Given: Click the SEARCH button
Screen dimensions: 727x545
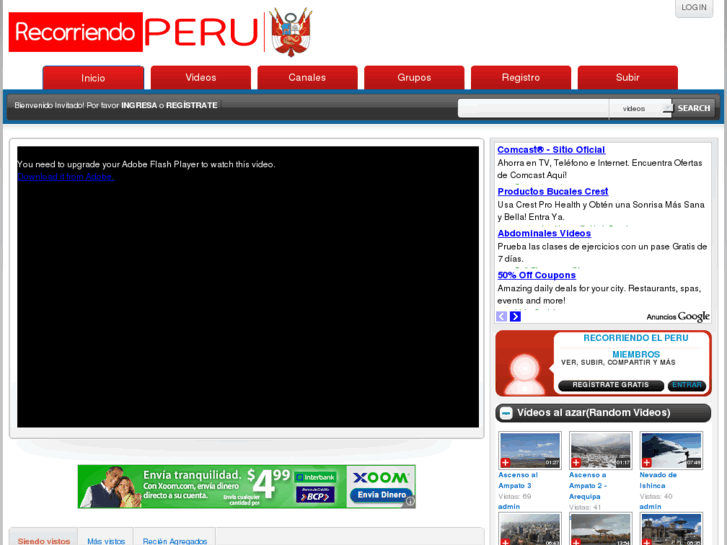Looking at the screenshot, I should click(694, 108).
